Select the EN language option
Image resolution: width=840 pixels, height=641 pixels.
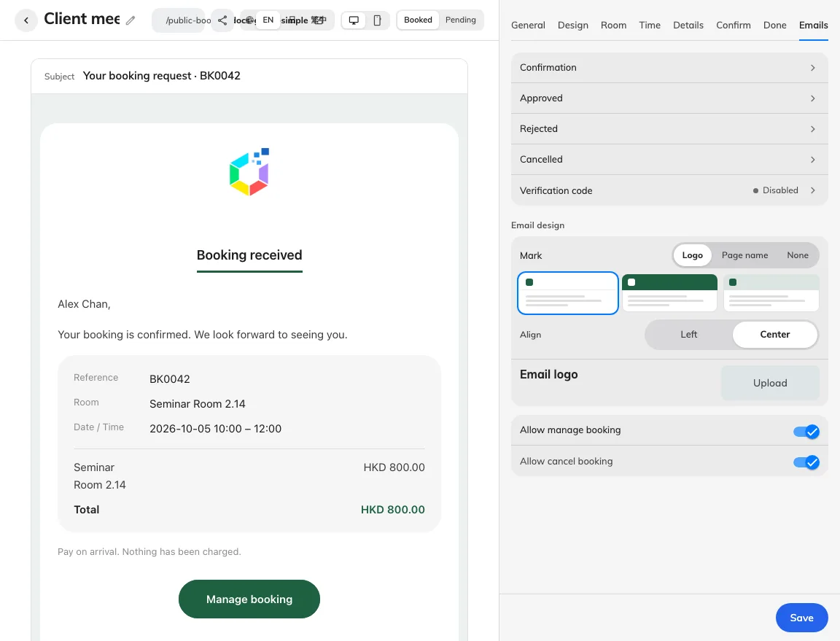point(268,20)
